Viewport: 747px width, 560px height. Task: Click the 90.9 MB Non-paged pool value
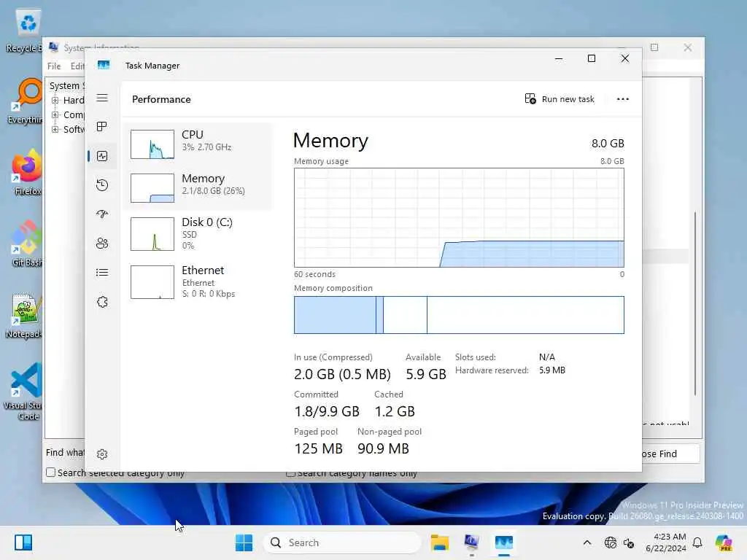pyautogui.click(x=383, y=448)
